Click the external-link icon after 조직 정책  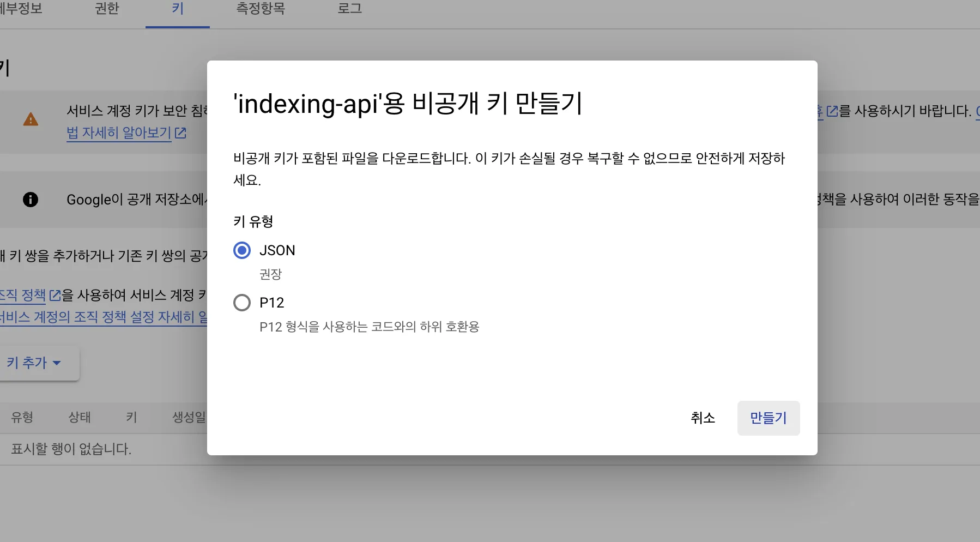(55, 296)
